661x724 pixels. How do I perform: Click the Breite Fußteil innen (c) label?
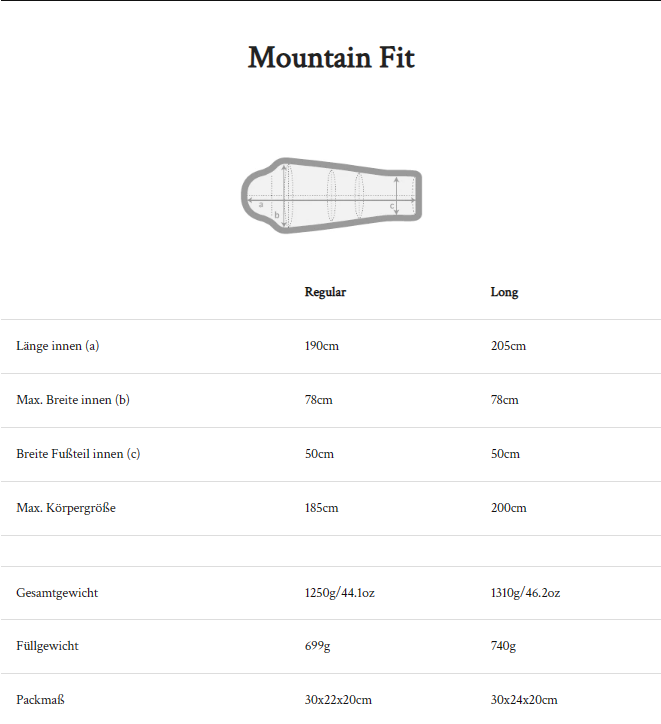tap(78, 454)
